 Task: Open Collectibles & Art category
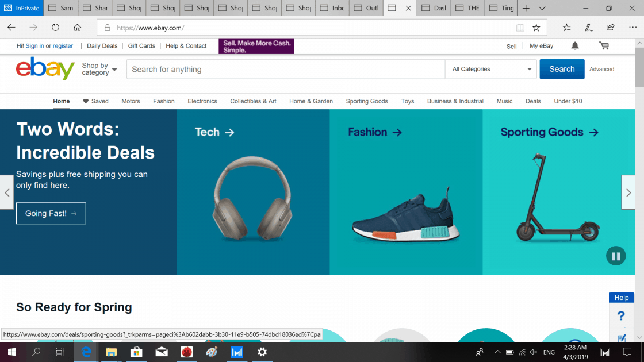253,101
